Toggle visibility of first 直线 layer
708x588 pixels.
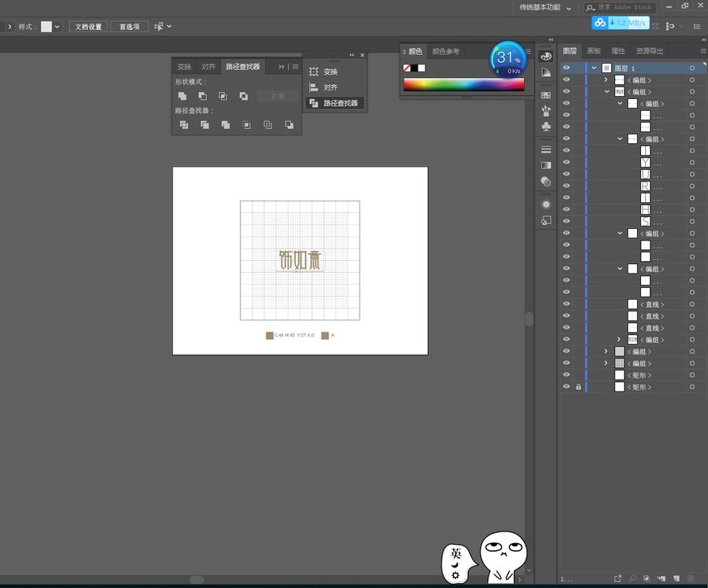tap(566, 303)
